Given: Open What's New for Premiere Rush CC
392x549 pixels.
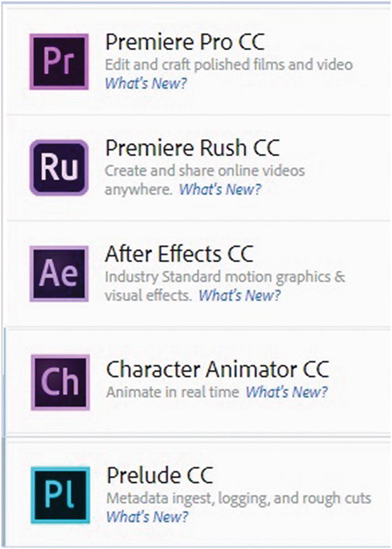Looking at the screenshot, I should [220, 189].
